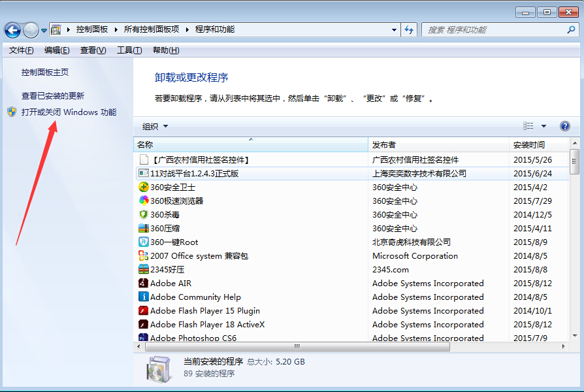The width and height of the screenshot is (584, 392).
Task: Open the address bar history dropdown arrow
Action: (x=394, y=30)
